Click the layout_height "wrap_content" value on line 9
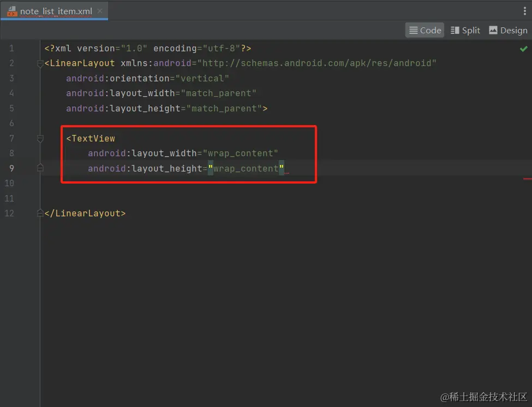 (246, 168)
